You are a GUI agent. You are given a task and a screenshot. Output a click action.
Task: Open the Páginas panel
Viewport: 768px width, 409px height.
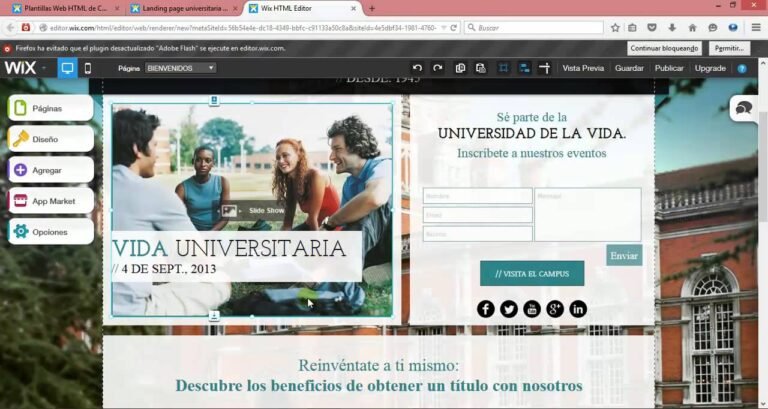tap(50, 108)
